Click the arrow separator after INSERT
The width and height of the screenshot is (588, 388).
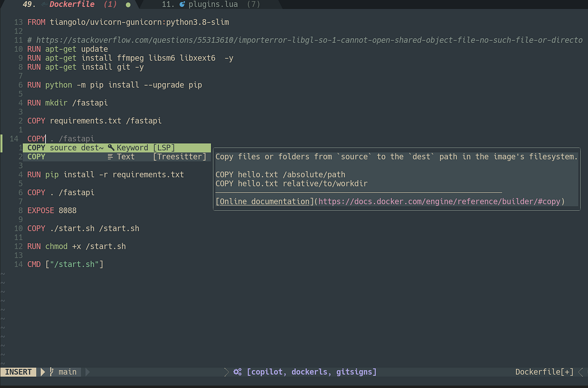click(42, 372)
